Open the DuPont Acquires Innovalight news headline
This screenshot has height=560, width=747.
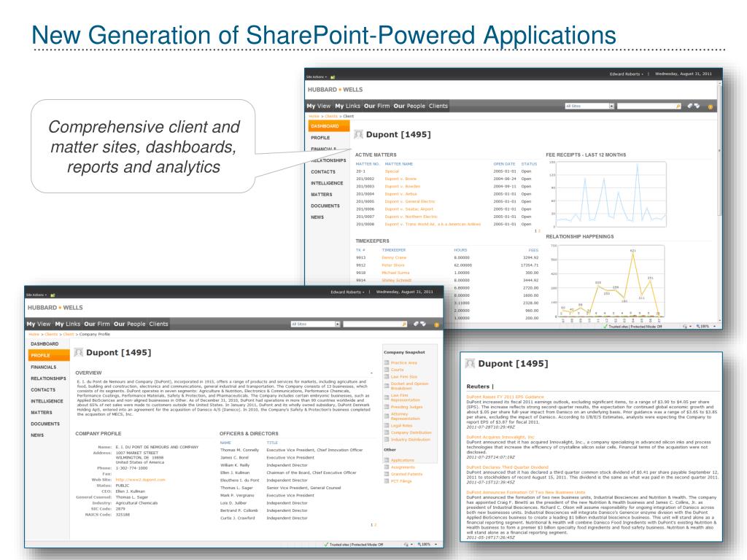500,437
